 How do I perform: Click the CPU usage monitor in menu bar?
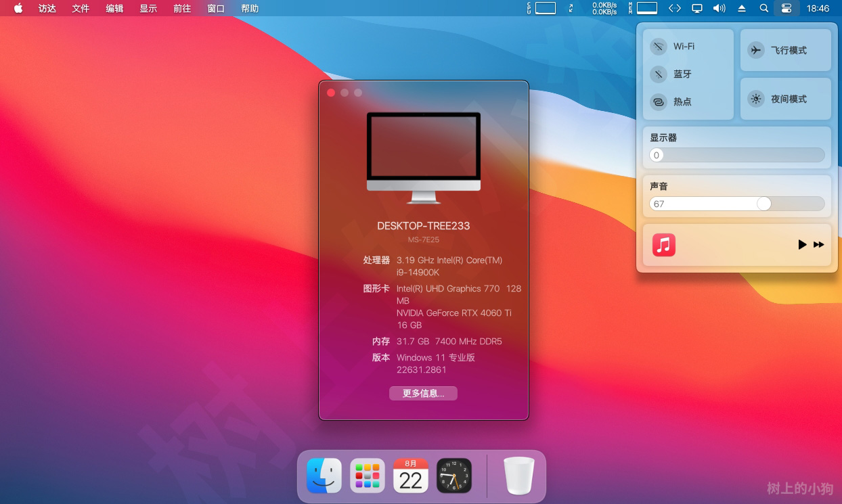pyautogui.click(x=541, y=9)
